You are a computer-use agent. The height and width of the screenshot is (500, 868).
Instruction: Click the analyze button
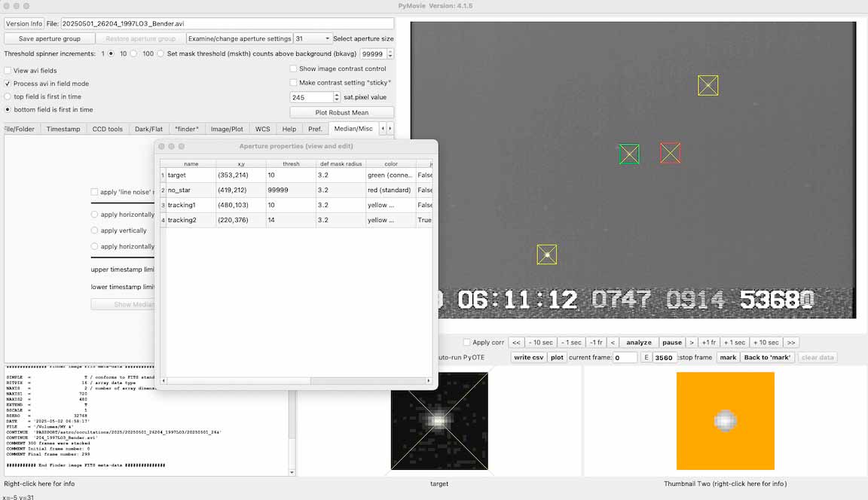coord(639,342)
